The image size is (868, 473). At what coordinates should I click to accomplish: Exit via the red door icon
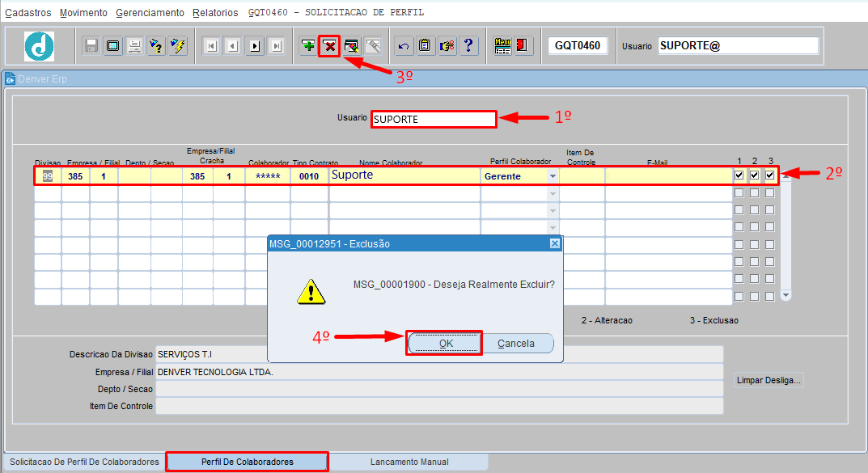click(522, 45)
